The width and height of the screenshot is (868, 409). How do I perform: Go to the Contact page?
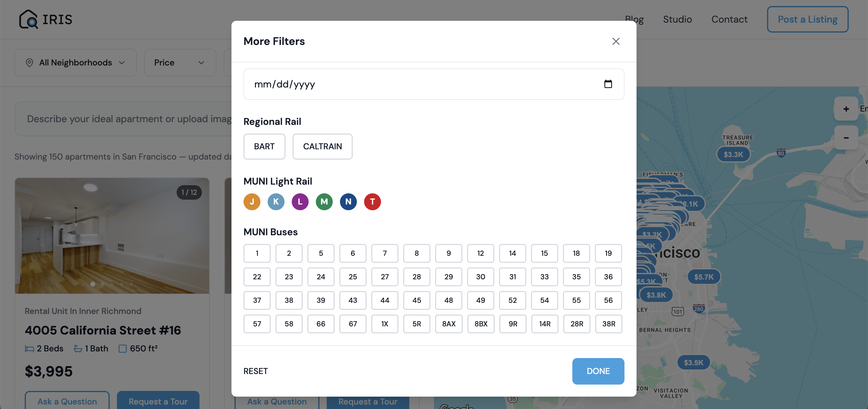(729, 20)
